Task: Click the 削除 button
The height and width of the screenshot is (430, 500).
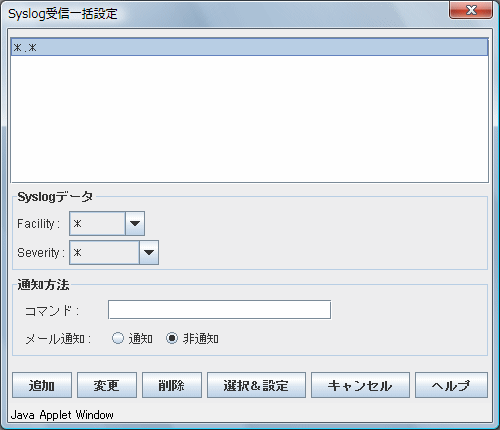Action: (x=172, y=385)
